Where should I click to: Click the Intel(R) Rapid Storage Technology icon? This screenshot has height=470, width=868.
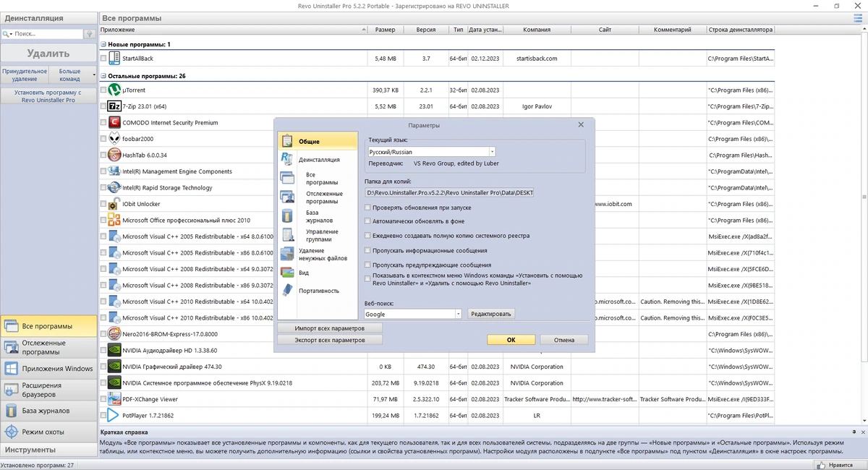pyautogui.click(x=114, y=188)
